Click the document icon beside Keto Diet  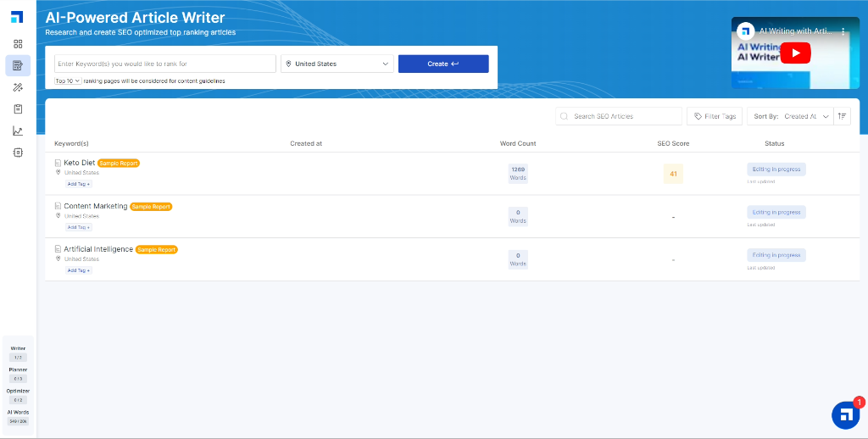[58, 164]
